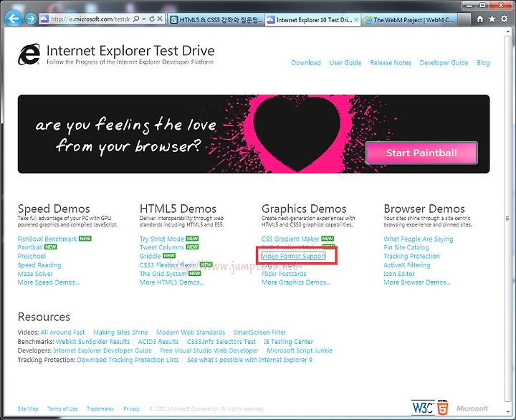
Task: Open Site Map footer link
Action: 28,409
